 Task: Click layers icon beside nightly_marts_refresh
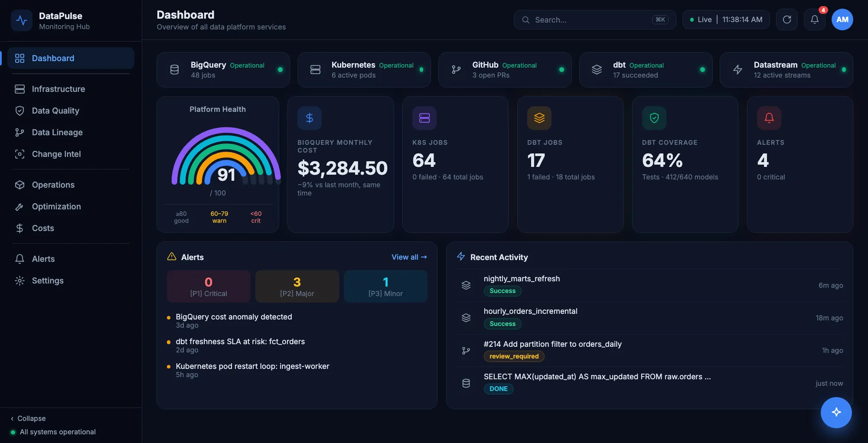pyautogui.click(x=466, y=285)
